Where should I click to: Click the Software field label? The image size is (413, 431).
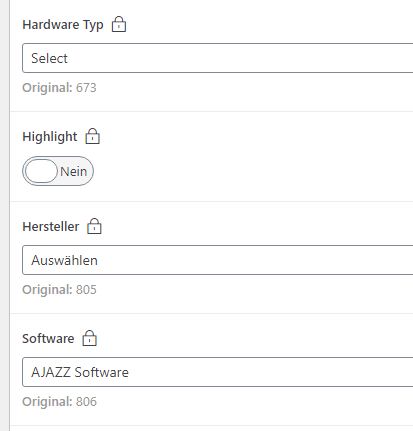pos(48,339)
